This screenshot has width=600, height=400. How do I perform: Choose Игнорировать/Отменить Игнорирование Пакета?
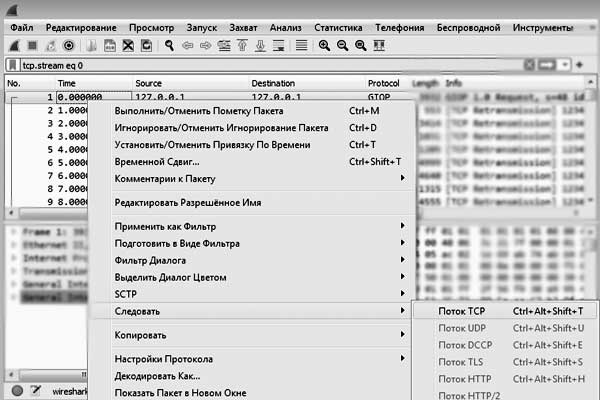click(x=253, y=128)
